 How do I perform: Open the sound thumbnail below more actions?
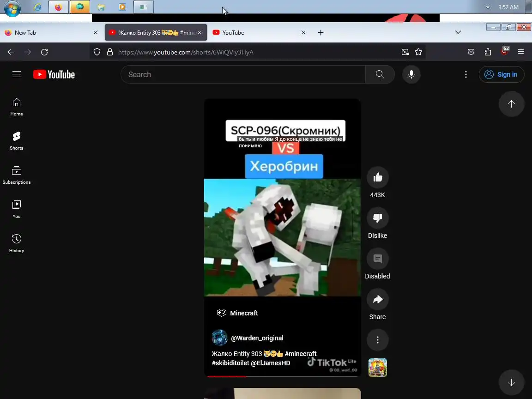pos(378,368)
